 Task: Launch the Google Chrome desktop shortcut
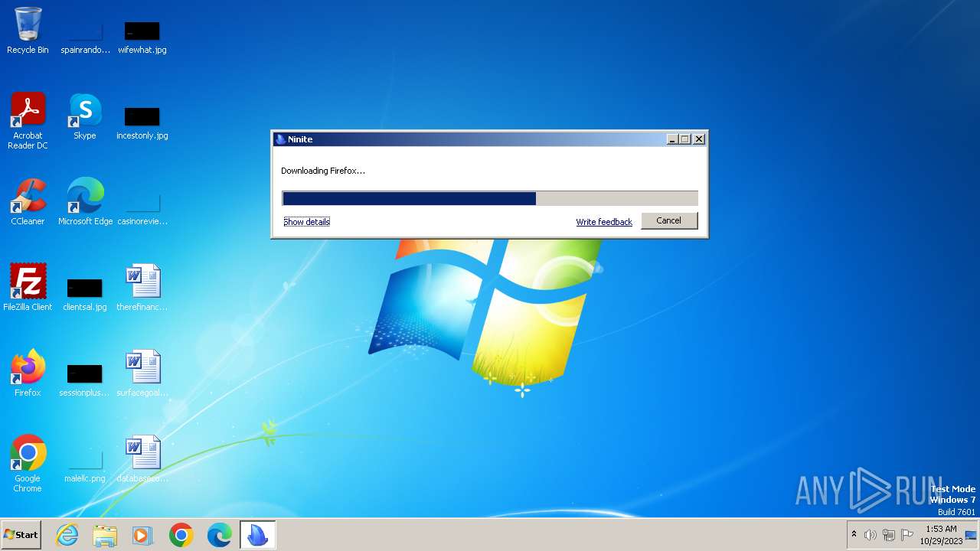click(28, 464)
